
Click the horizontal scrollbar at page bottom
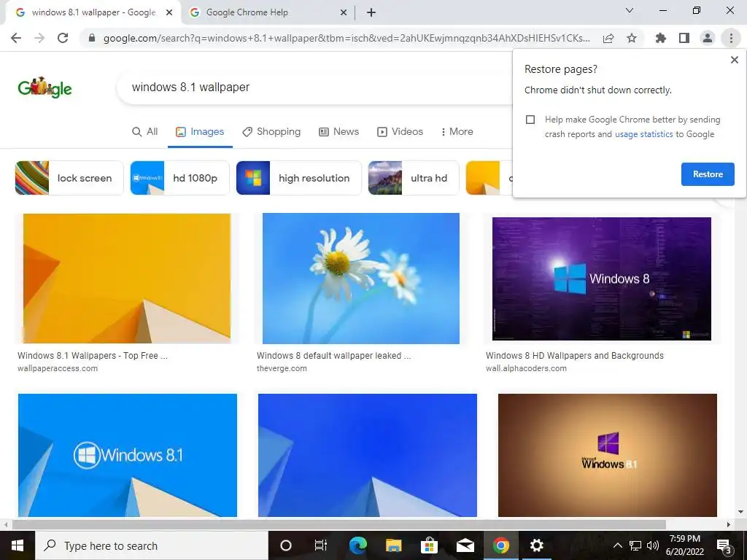coord(339,525)
